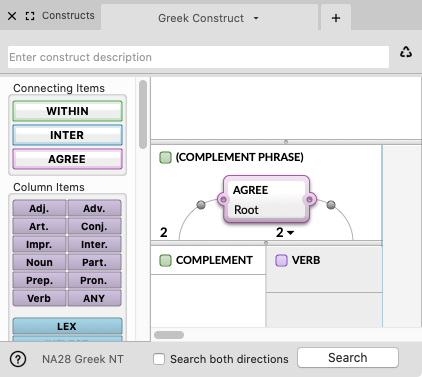Click the VERB column header
This screenshot has width=422, height=377.
pyautogui.click(x=306, y=260)
